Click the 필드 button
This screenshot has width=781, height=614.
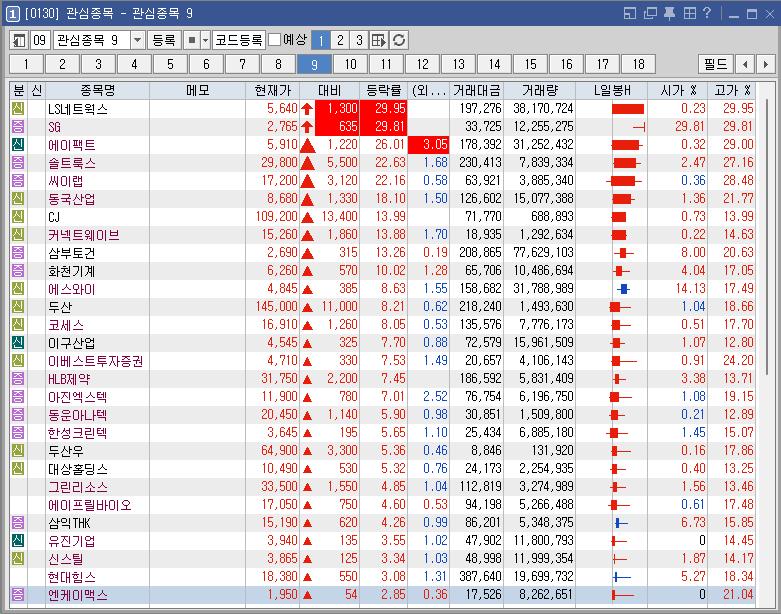716,64
